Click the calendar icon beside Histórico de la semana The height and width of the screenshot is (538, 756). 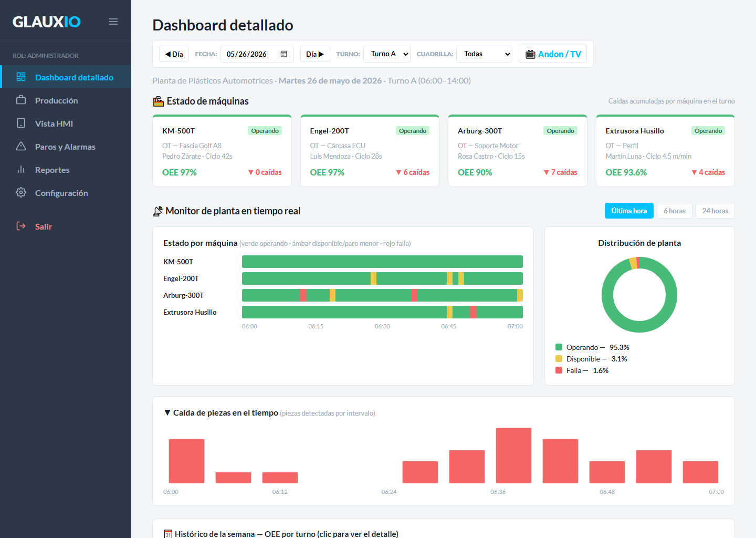pyautogui.click(x=168, y=534)
